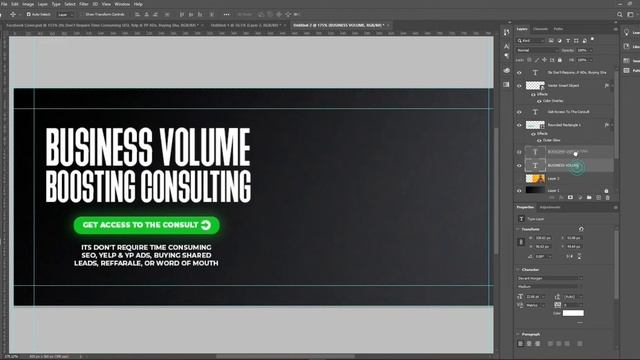Image resolution: width=640 pixels, height=360 pixels.
Task: Click the align vertical centers icon
Action: point(191,14)
